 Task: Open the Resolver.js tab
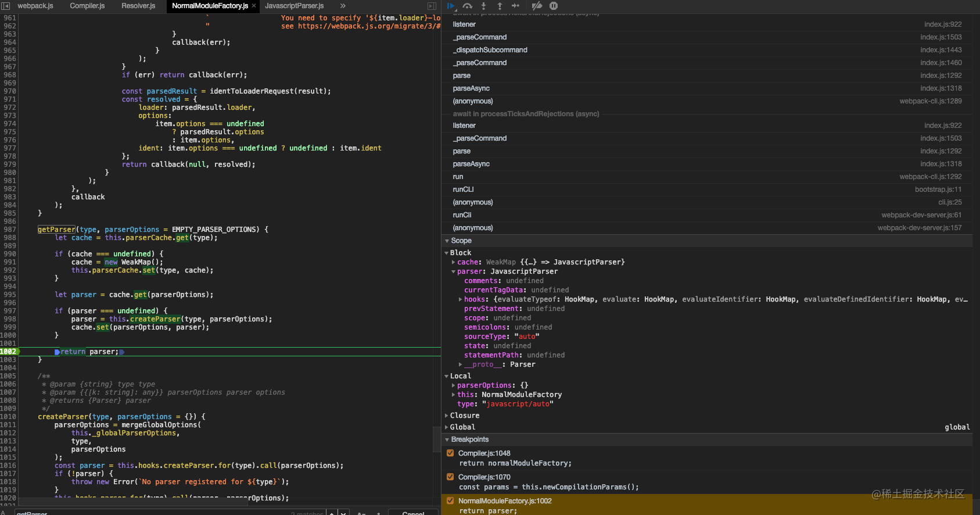click(138, 6)
